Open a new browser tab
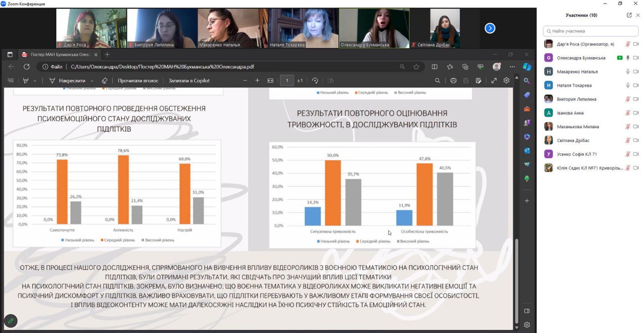 click(x=107, y=54)
